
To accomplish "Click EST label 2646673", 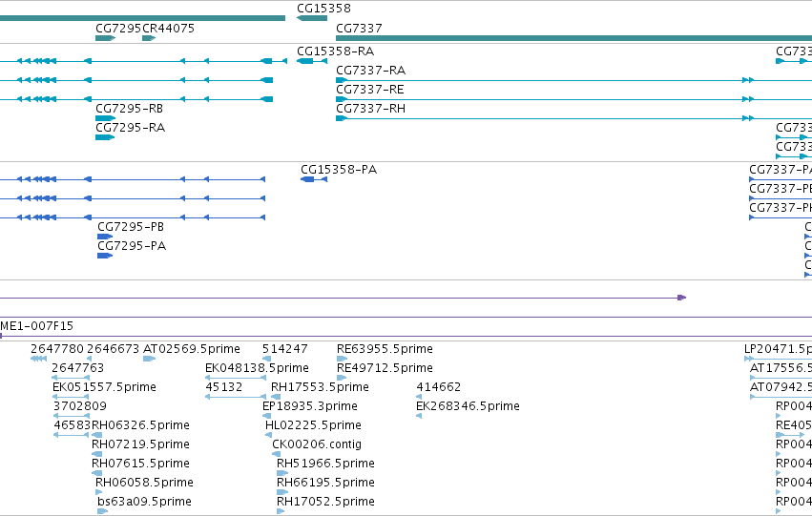I will (113, 349).
